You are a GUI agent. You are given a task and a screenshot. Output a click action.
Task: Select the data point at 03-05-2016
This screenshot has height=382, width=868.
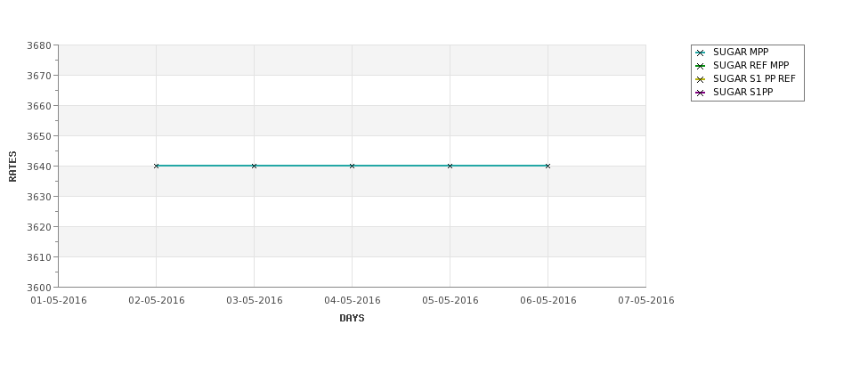coord(254,166)
